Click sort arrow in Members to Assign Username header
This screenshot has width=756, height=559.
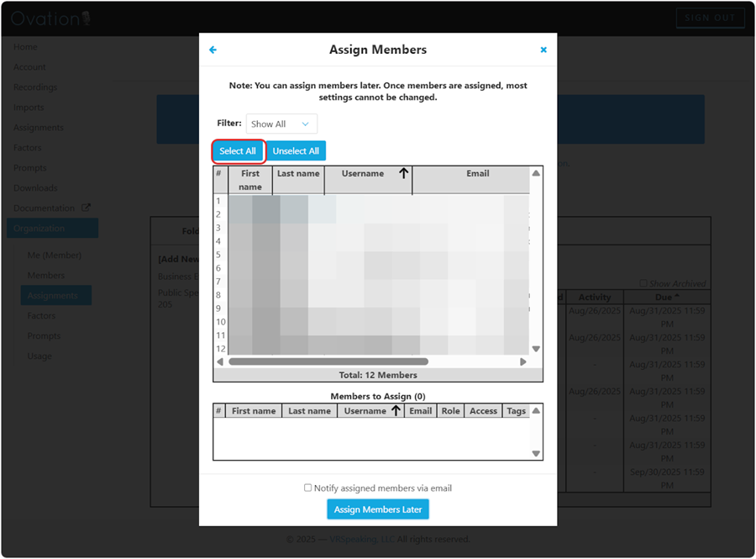tap(396, 410)
